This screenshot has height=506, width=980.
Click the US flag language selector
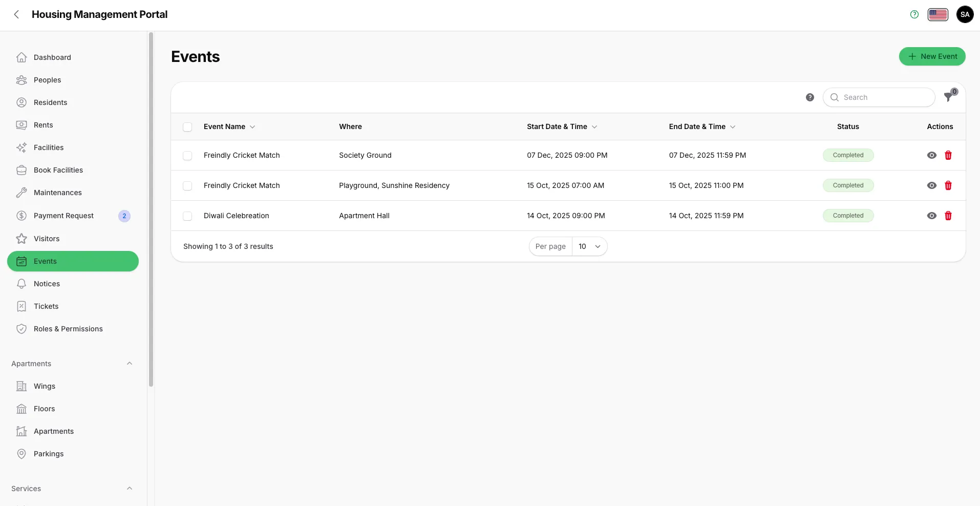pyautogui.click(x=938, y=14)
